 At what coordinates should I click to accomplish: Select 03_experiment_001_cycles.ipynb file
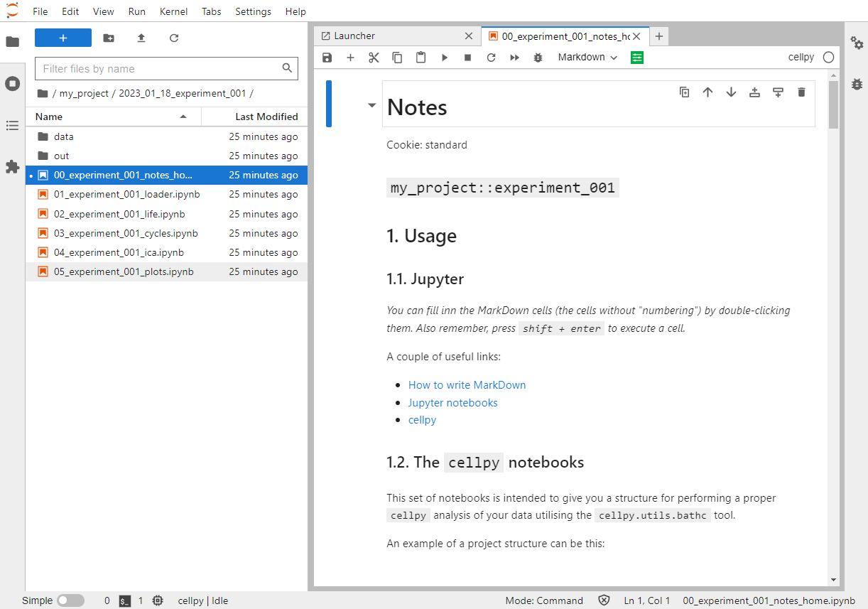[166, 233]
